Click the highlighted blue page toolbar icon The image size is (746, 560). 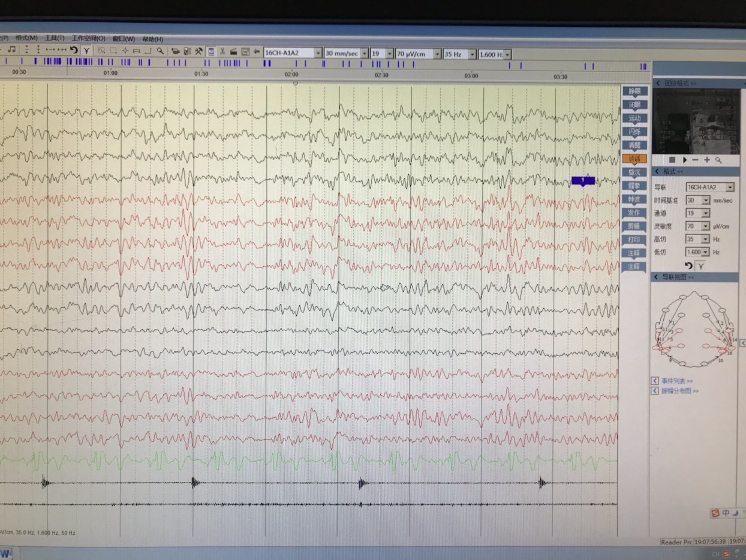(x=210, y=52)
